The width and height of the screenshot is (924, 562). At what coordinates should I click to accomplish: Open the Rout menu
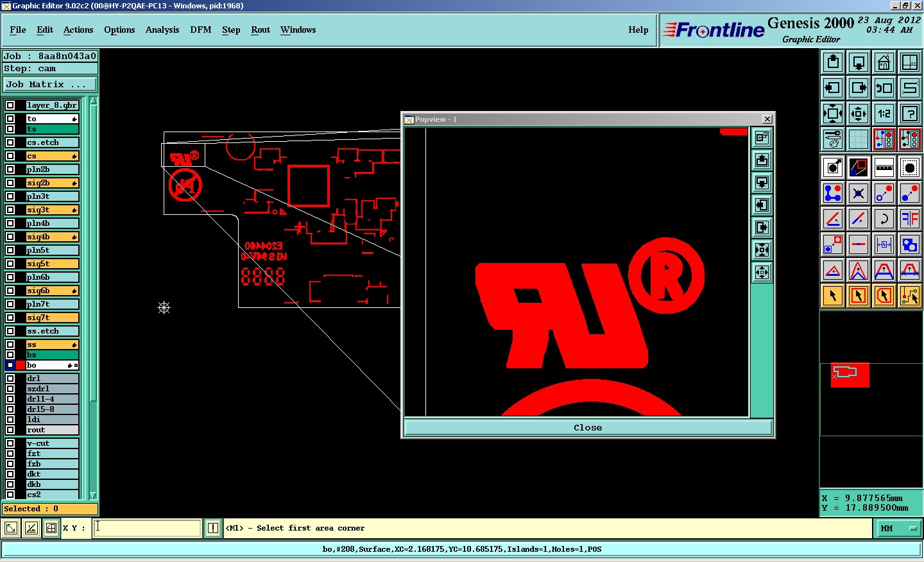click(261, 30)
